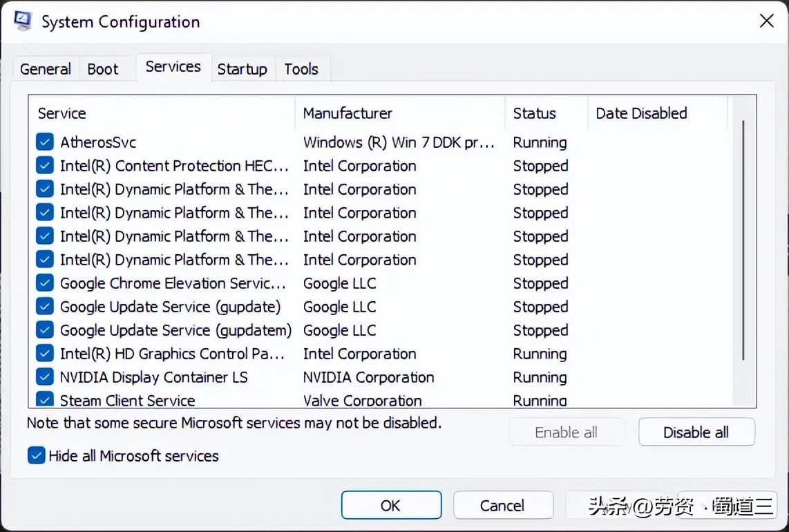This screenshot has height=532, width=789.
Task: Open the Boot tab
Action: click(x=103, y=69)
